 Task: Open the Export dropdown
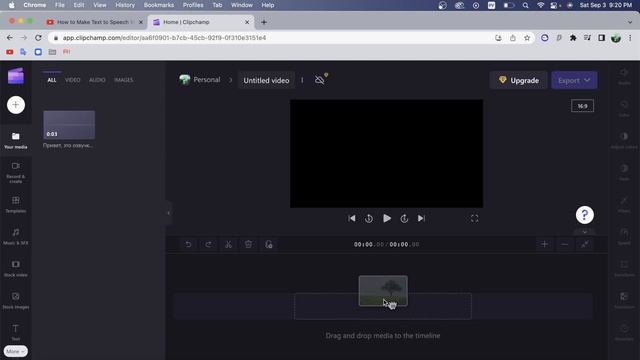(x=574, y=80)
